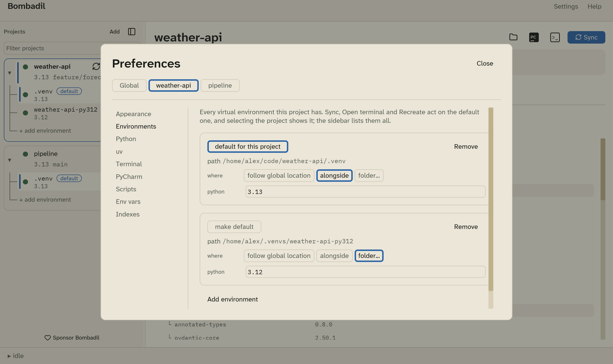The width and height of the screenshot is (613, 364).
Task: Open Env vars preferences section
Action: tap(128, 202)
